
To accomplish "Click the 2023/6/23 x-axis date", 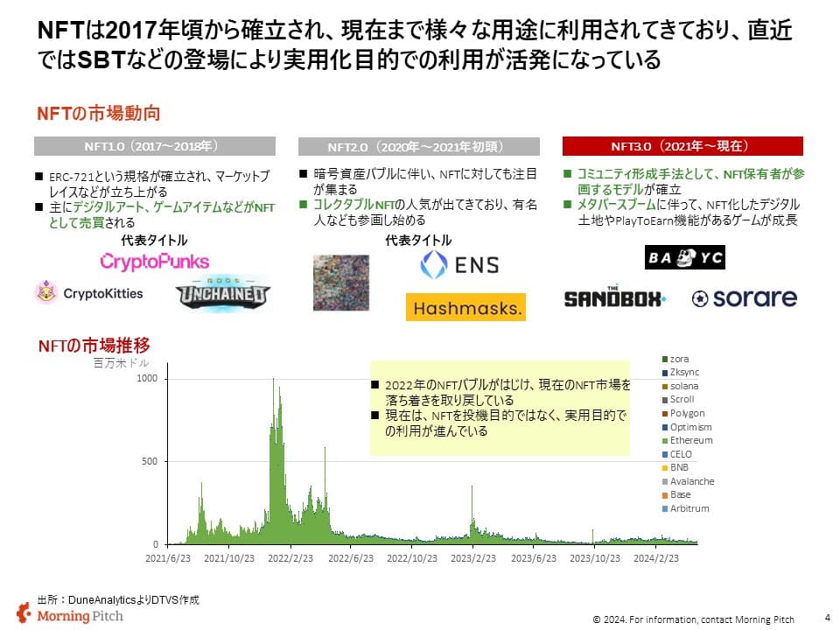I will (x=534, y=558).
